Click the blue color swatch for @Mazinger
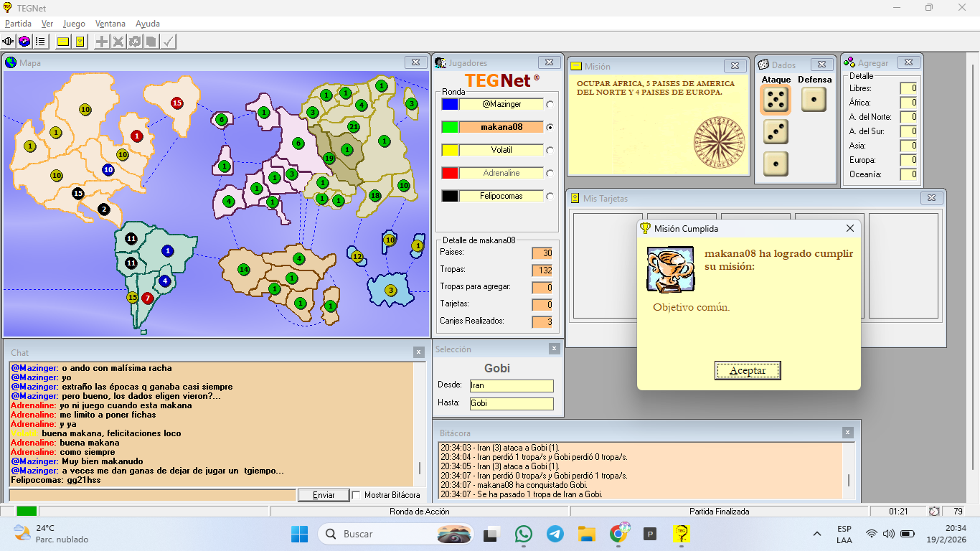 click(x=450, y=105)
